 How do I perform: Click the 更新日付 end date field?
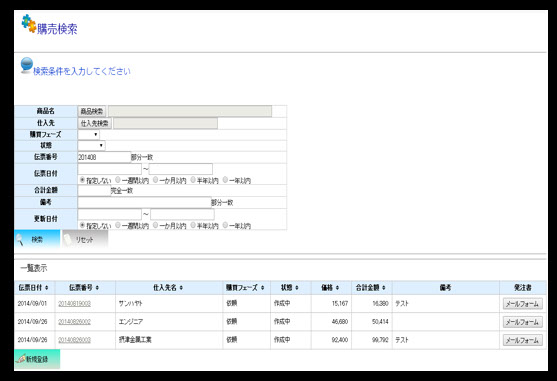click(x=182, y=214)
